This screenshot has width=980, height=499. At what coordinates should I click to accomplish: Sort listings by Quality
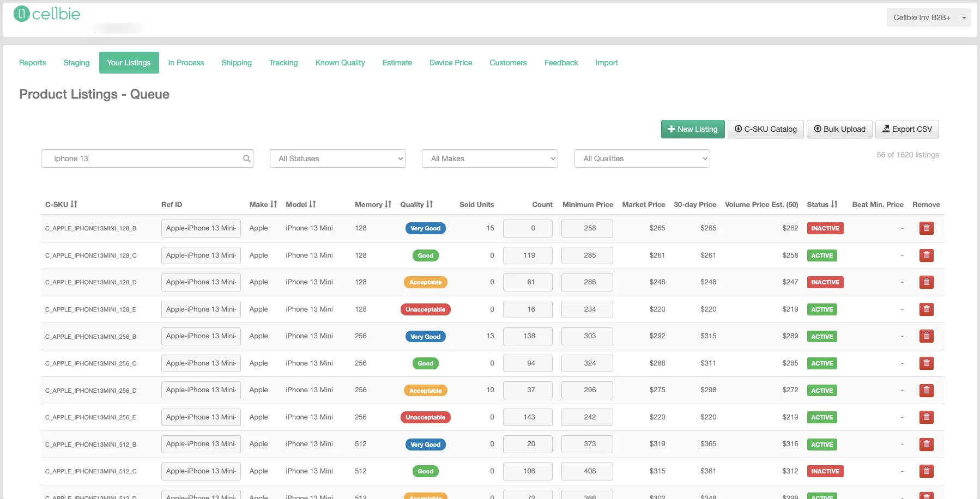429,204
